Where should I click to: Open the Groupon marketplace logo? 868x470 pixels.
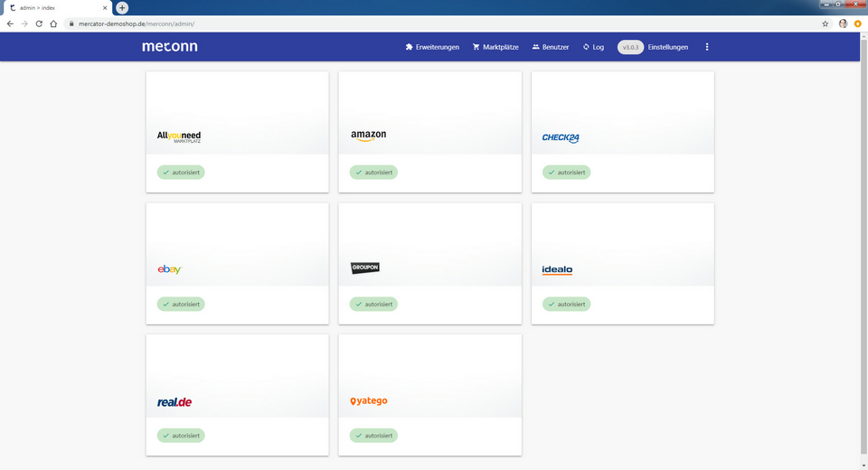(364, 268)
